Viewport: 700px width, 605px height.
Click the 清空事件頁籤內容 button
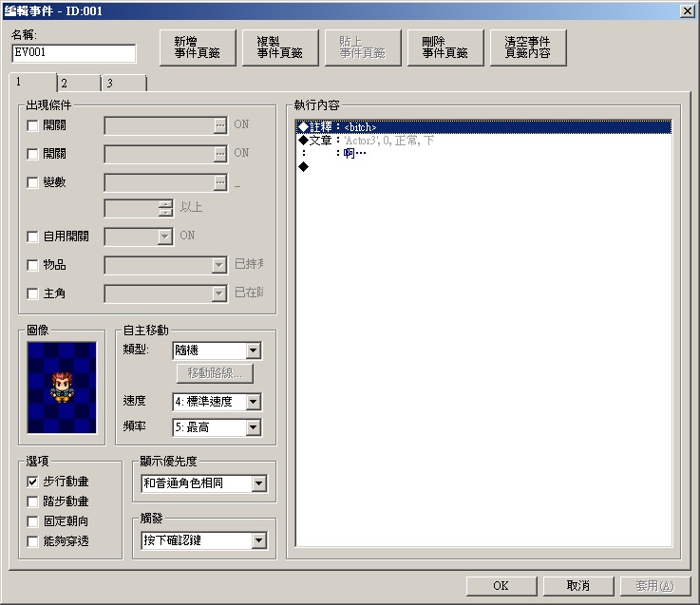tap(528, 47)
